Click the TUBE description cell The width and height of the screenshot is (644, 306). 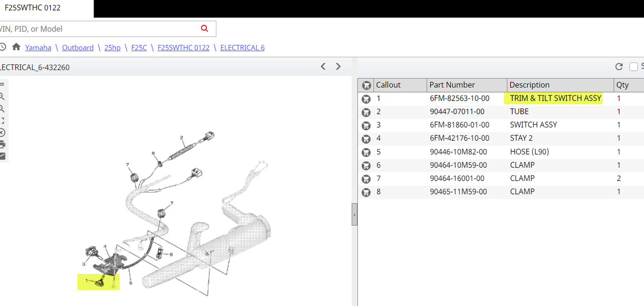click(519, 112)
